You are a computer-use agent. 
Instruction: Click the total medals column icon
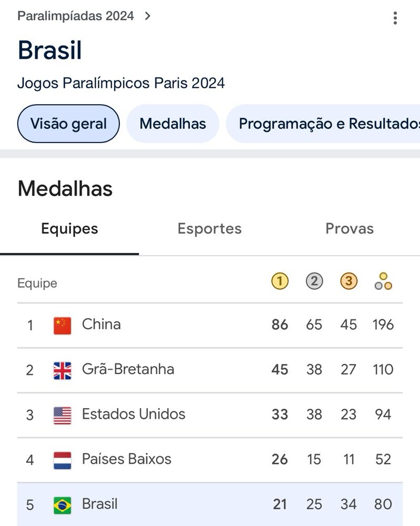pyautogui.click(x=383, y=282)
